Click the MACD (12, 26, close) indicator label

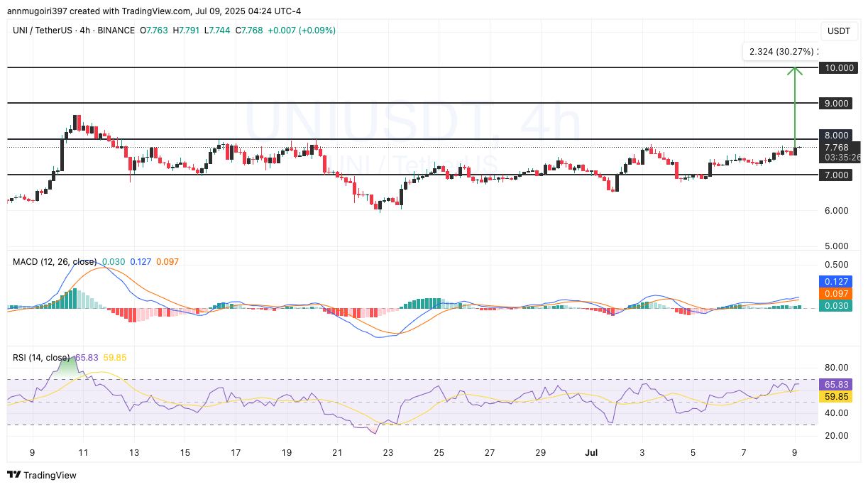[55, 262]
